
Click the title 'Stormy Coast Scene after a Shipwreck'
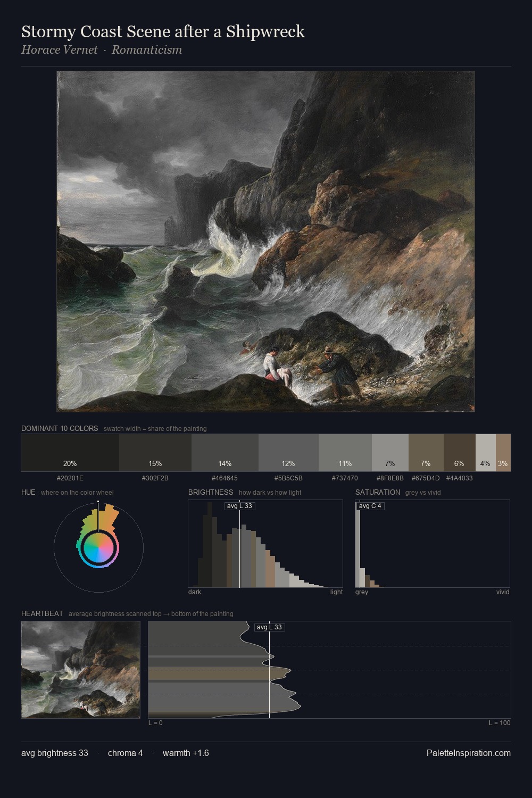coord(163,32)
